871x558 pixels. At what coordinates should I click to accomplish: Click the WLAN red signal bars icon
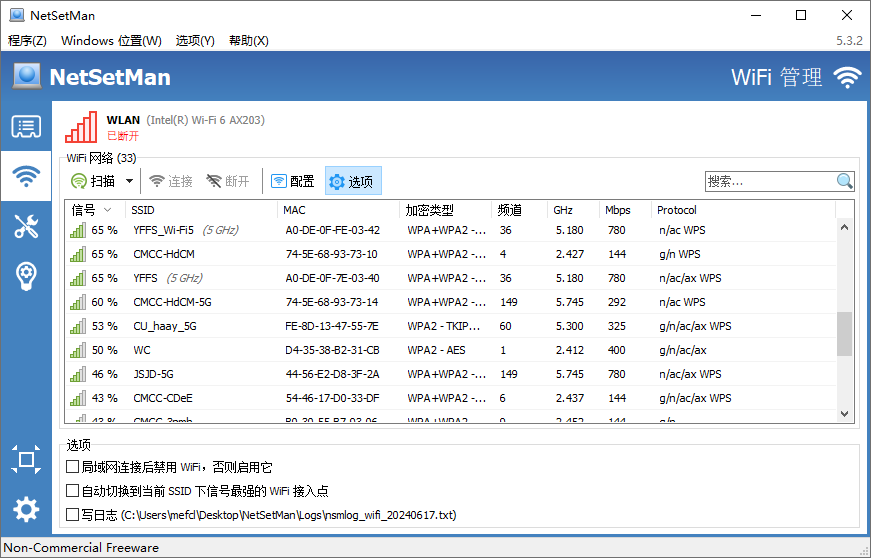pyautogui.click(x=81, y=127)
